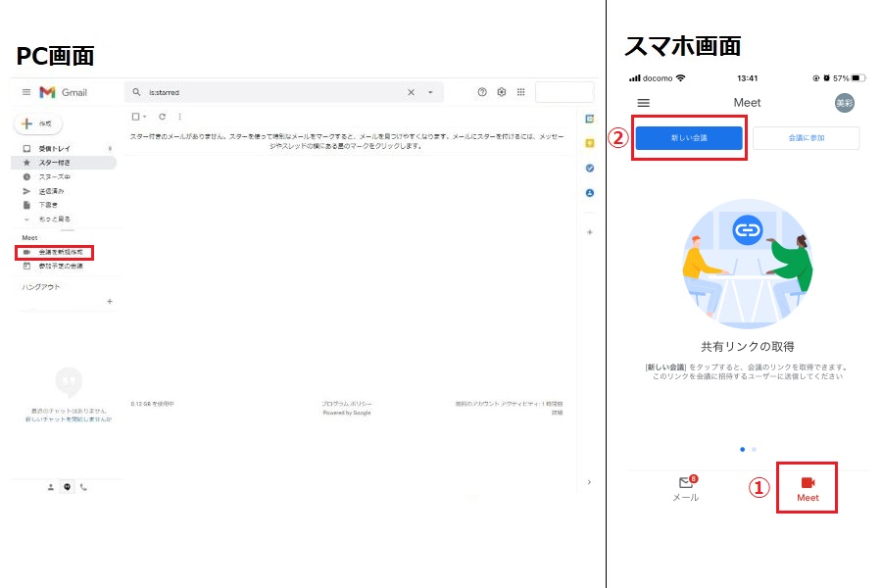Open the Google Tasks side panel icon
The width and height of the screenshot is (882, 588).
pyautogui.click(x=590, y=168)
